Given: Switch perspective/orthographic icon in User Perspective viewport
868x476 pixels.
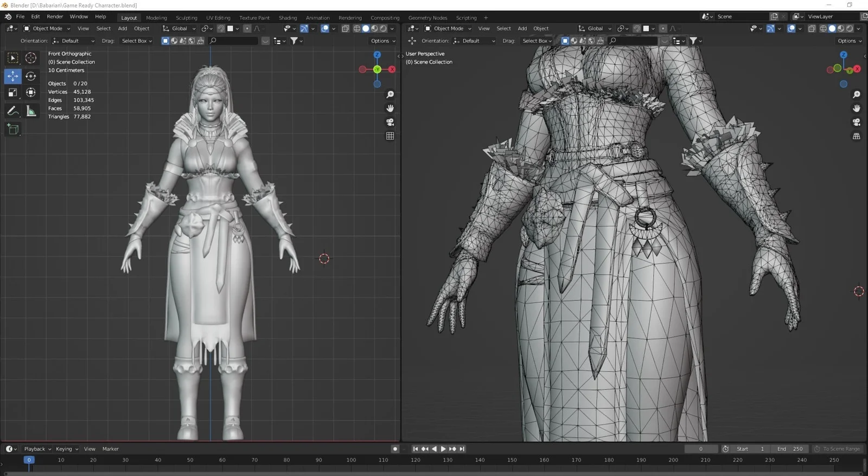Looking at the screenshot, I should click(857, 136).
